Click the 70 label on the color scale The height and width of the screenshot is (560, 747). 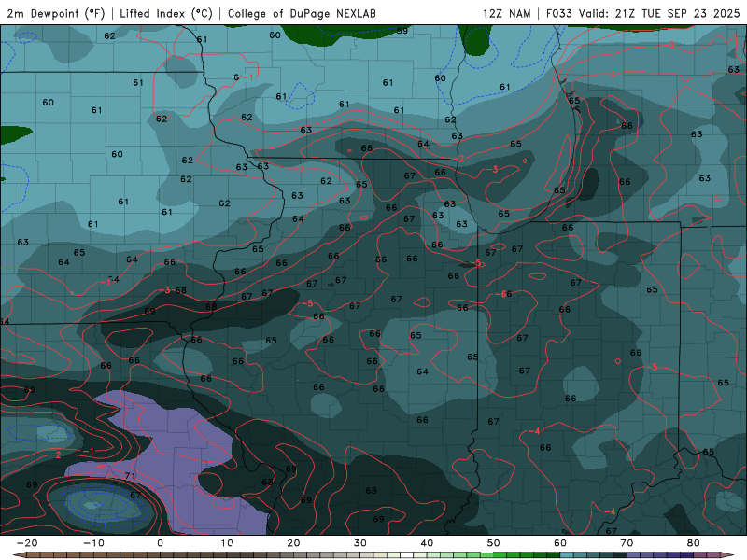coord(627,543)
